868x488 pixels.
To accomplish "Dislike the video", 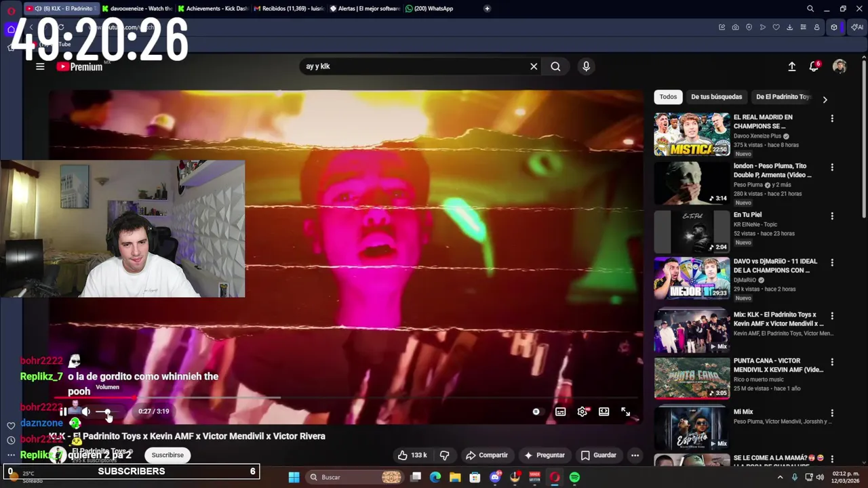I will coord(445,455).
